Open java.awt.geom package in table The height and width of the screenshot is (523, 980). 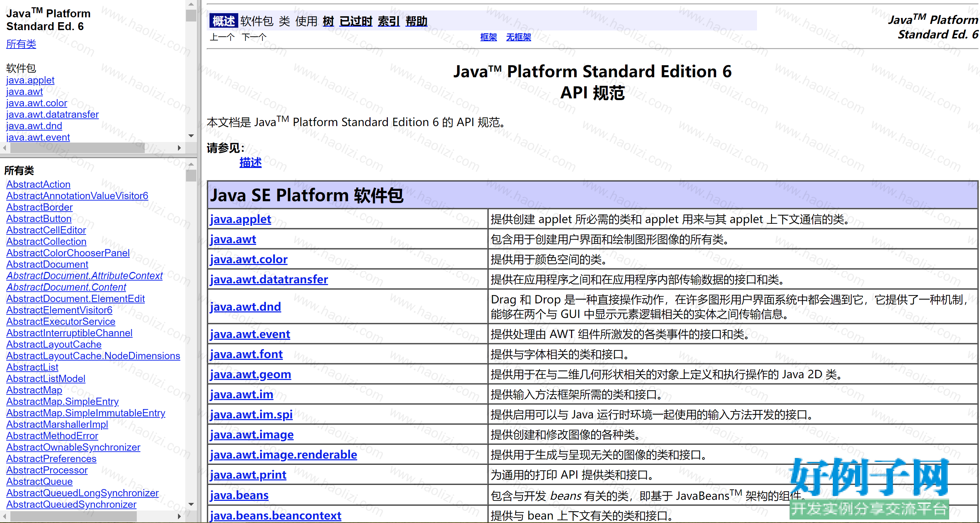coord(250,374)
